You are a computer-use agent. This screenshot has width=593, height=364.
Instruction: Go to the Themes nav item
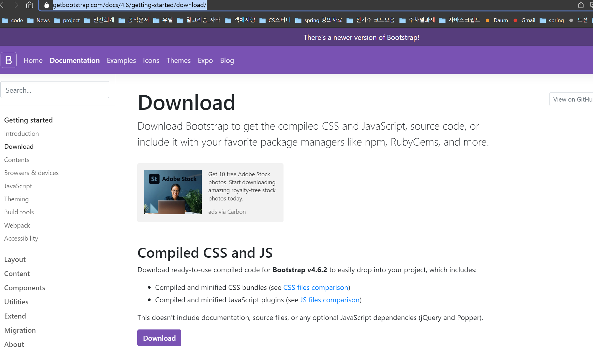[x=178, y=61]
